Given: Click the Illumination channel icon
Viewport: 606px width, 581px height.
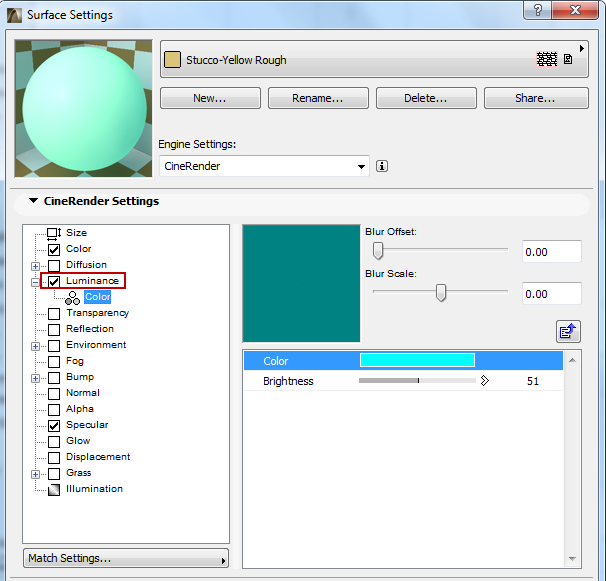Looking at the screenshot, I should 54,490.
